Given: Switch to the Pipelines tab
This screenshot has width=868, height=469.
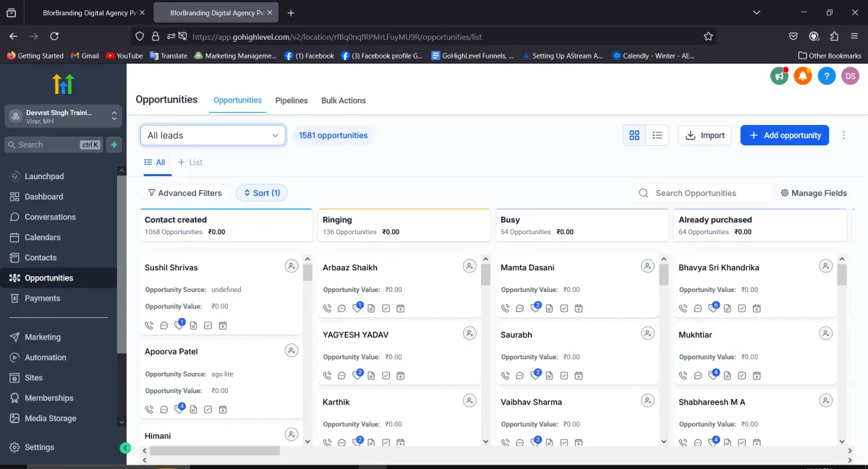Looking at the screenshot, I should [x=292, y=100].
